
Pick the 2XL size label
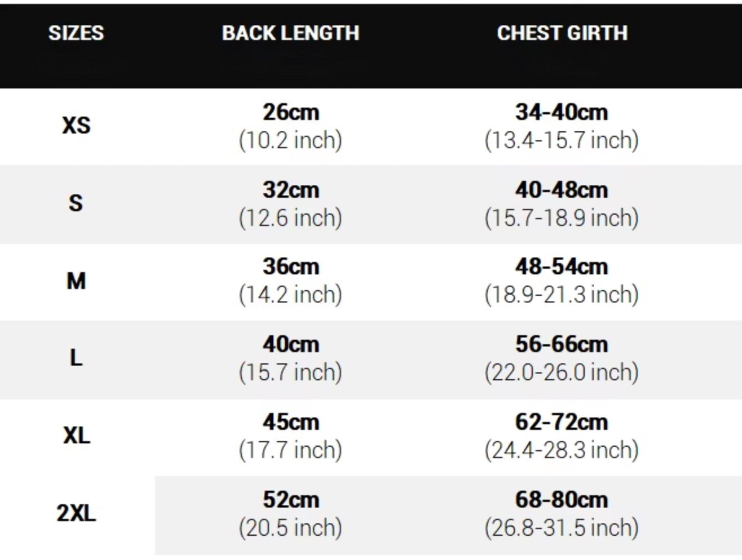(x=76, y=513)
